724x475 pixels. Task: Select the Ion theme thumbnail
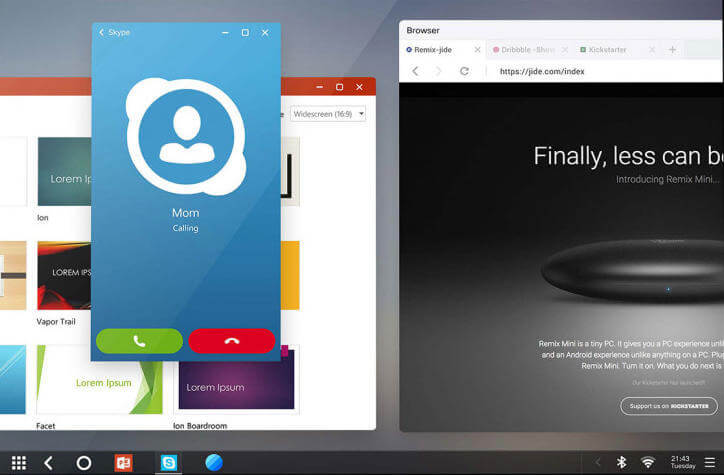tap(65, 171)
